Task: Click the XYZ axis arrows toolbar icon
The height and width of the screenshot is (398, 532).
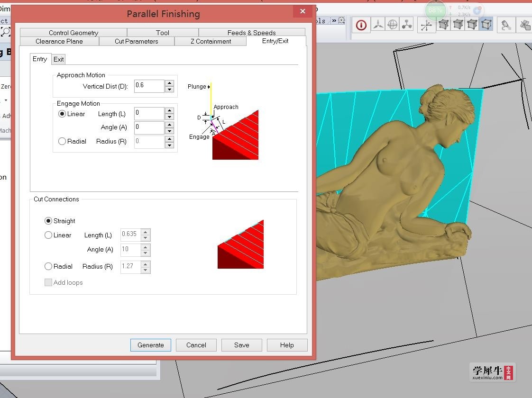Action: click(x=426, y=25)
